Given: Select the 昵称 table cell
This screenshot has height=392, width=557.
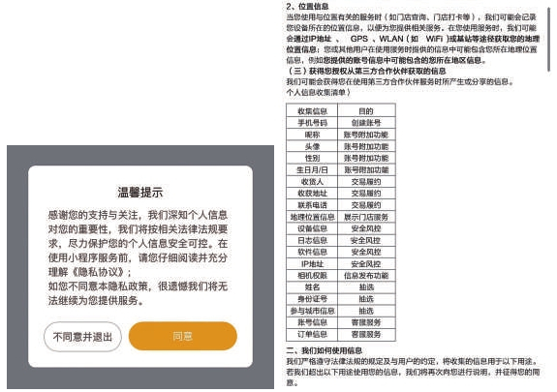Looking at the screenshot, I should pyautogui.click(x=312, y=135).
